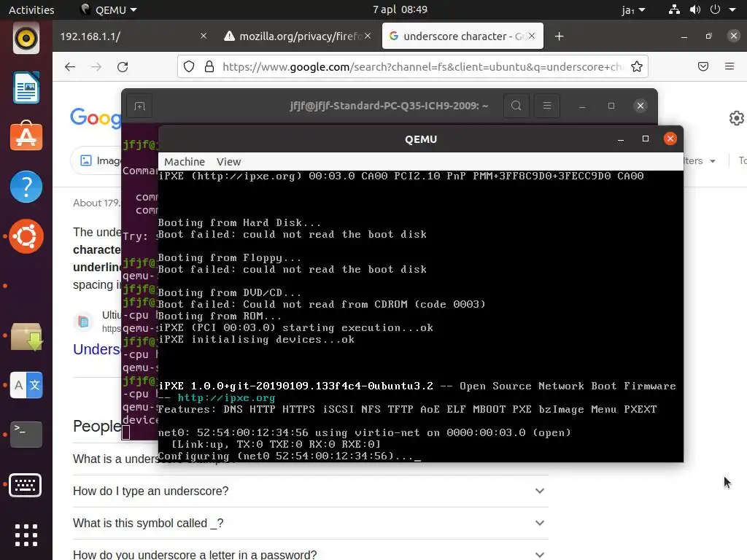747x560 pixels.
Task: Add a new tab in the terminal window
Action: 139,106
